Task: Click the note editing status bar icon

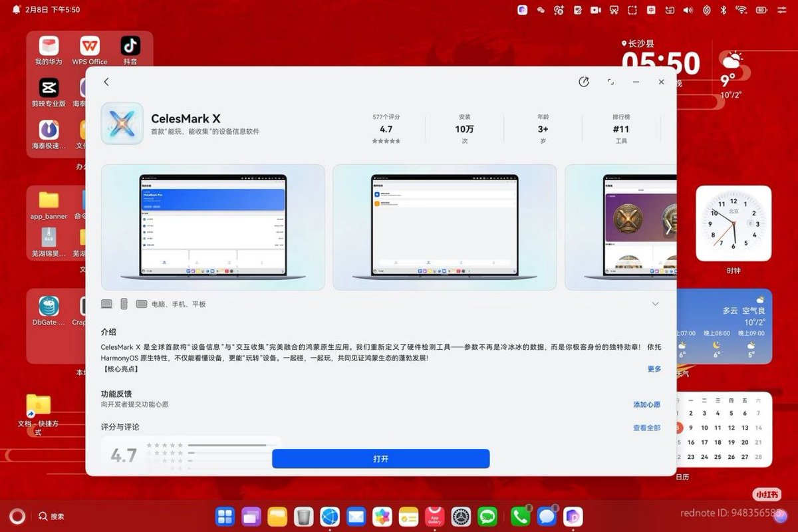Action: (x=577, y=10)
